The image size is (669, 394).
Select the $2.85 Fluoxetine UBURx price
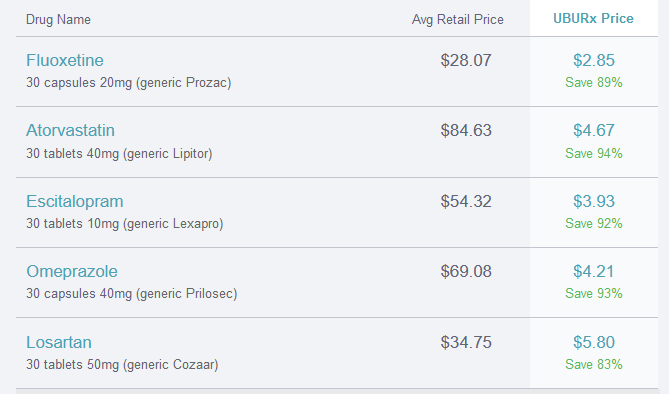[x=593, y=60]
